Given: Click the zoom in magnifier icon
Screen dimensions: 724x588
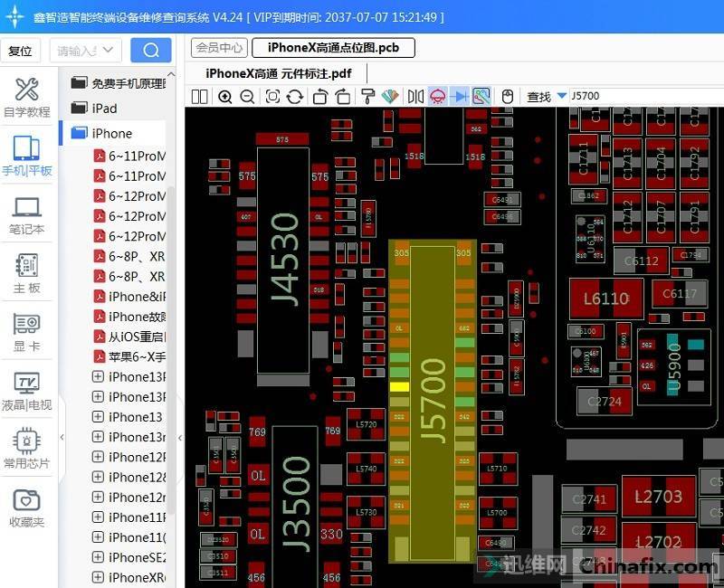Looking at the screenshot, I should (225, 97).
